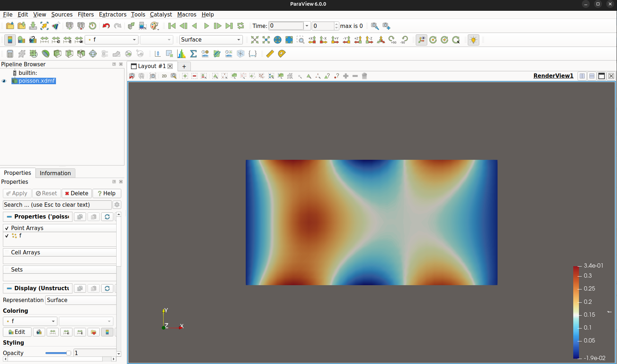Open the Time value dropdown
This screenshot has height=364, width=617.
click(x=307, y=26)
